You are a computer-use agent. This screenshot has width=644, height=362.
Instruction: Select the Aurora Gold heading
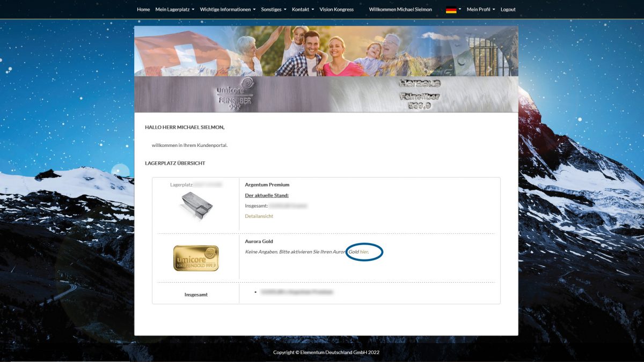(x=259, y=241)
